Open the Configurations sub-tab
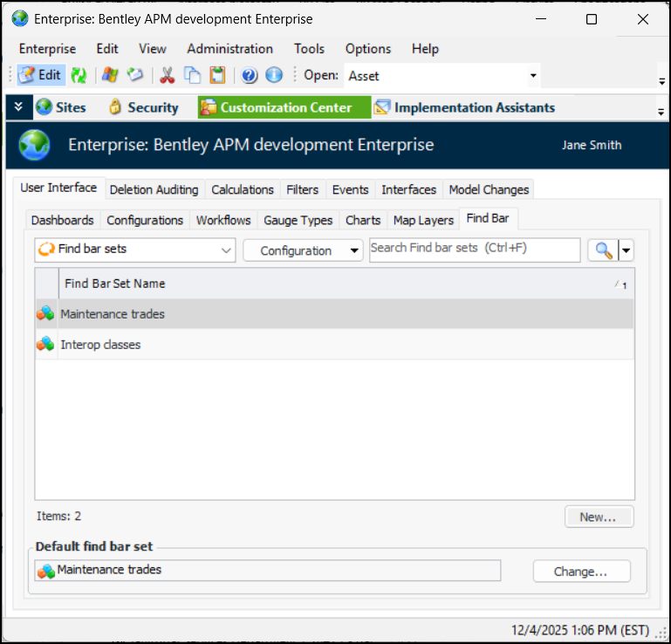 point(145,220)
